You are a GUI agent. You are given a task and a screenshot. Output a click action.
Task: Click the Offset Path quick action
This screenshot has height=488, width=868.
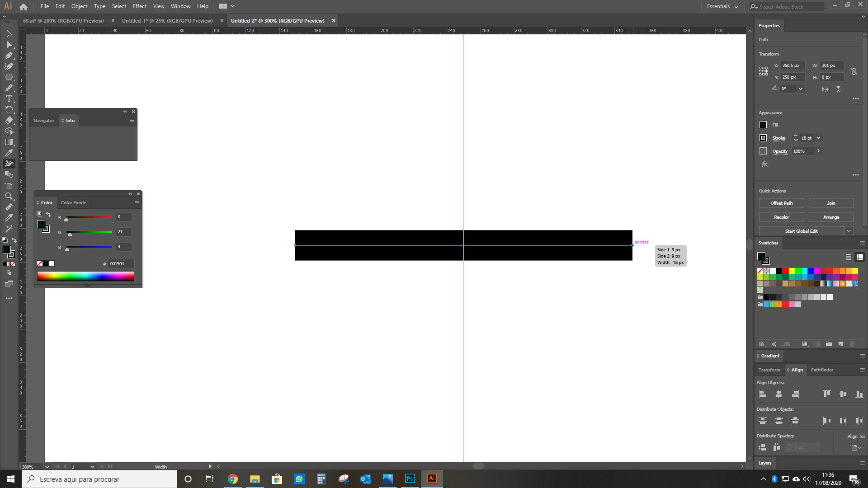pos(781,203)
